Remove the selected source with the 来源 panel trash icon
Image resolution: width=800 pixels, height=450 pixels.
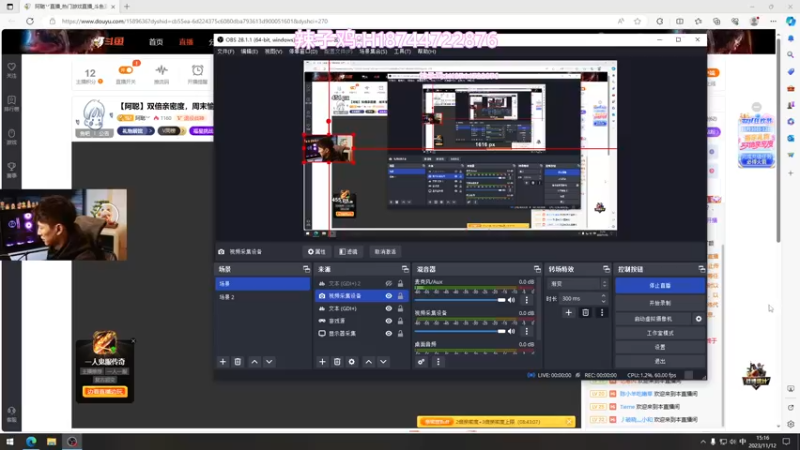pyautogui.click(x=337, y=362)
